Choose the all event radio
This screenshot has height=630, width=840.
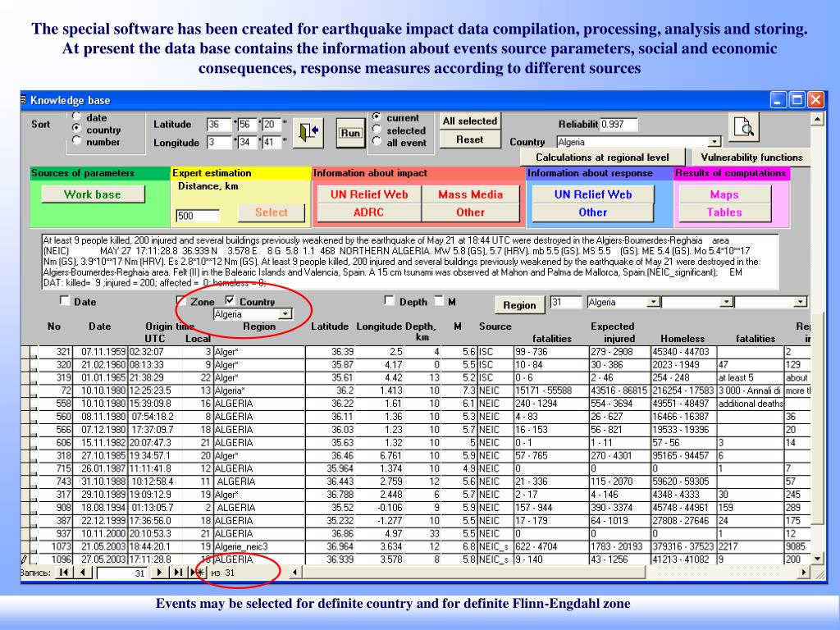pos(377,141)
